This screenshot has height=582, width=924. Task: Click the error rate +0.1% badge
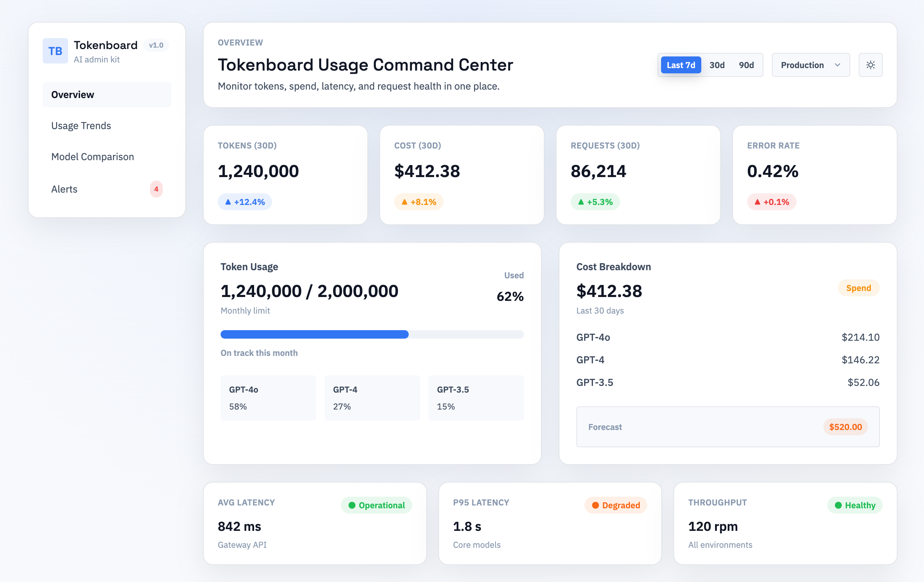click(771, 202)
